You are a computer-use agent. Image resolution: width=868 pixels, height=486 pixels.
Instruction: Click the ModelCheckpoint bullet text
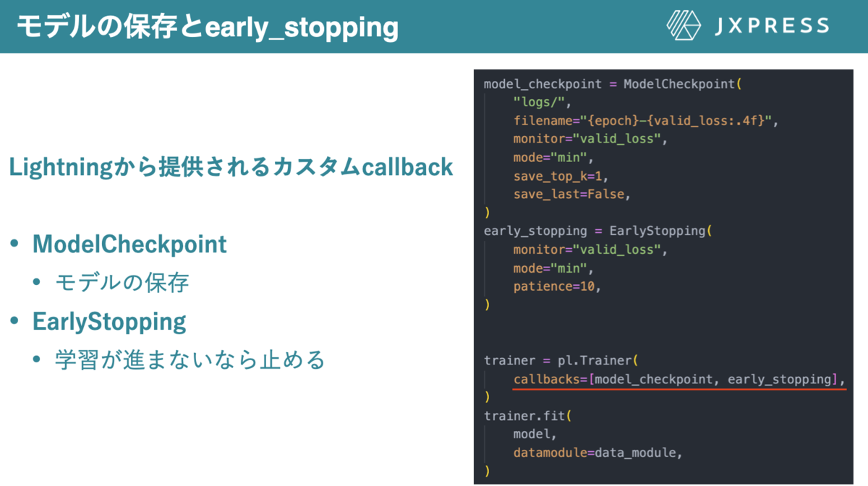(x=129, y=244)
